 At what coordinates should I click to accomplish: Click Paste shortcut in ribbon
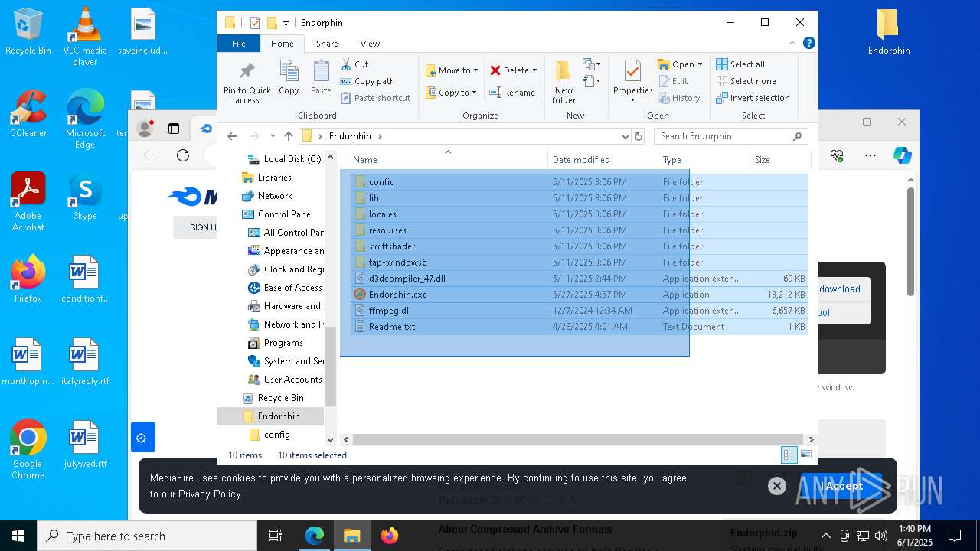[376, 98]
